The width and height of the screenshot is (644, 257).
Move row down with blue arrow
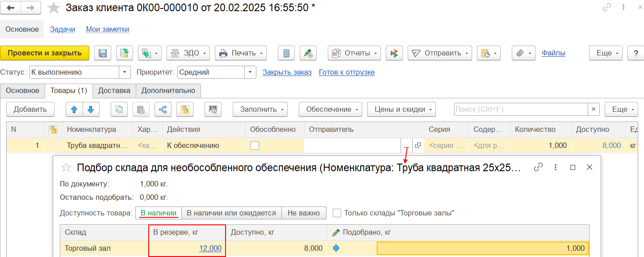click(91, 110)
